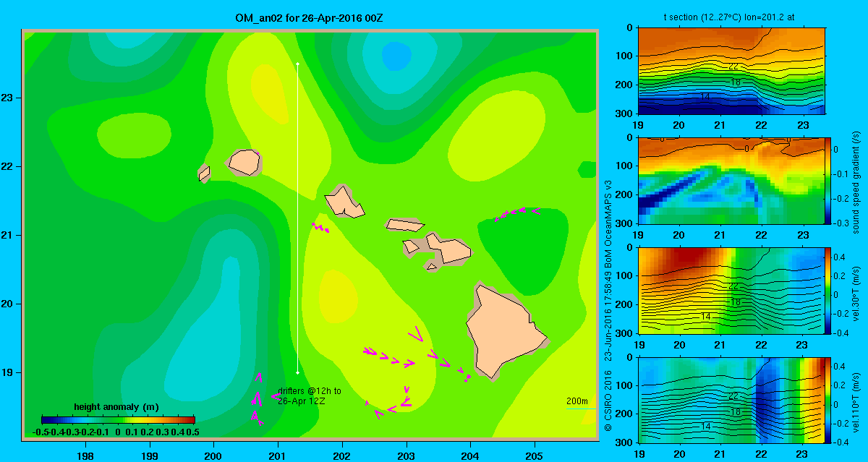Select Oahu island on the map

click(x=344, y=202)
